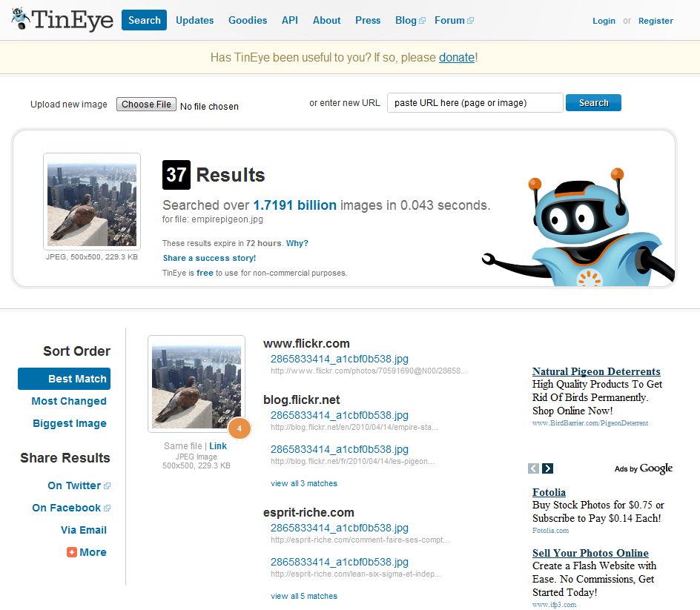Open the www.ifp3.com ad URL
The height and width of the screenshot is (610, 700).
(x=554, y=605)
